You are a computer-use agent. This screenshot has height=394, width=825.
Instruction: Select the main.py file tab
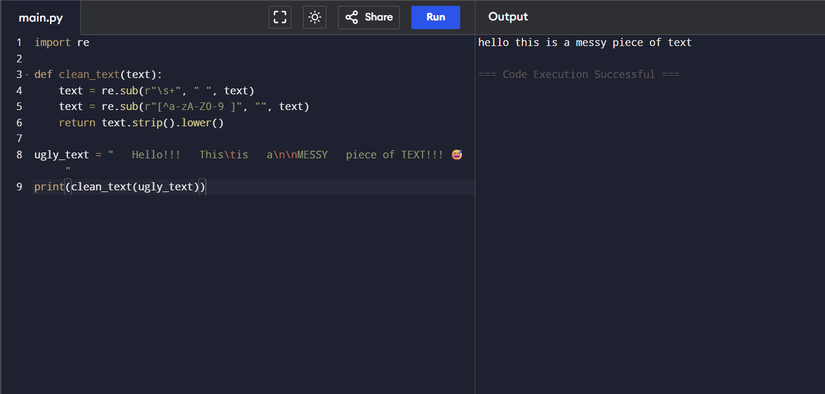point(41,18)
